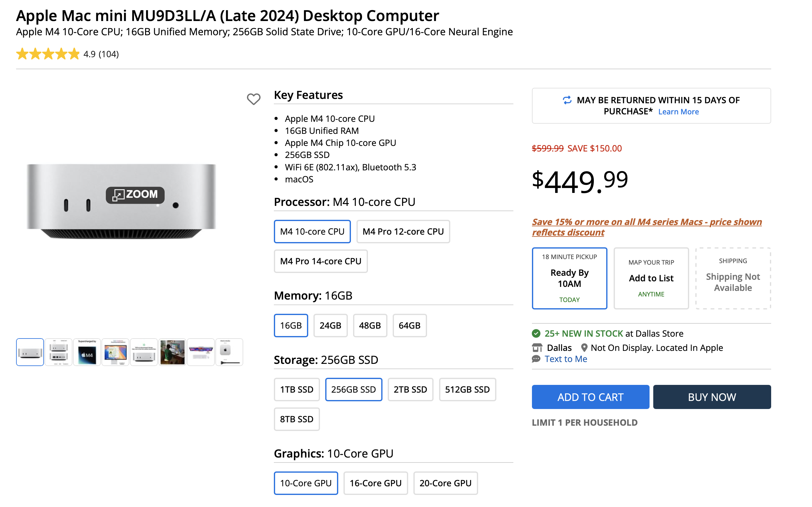Choose 24GB memory option

point(330,325)
